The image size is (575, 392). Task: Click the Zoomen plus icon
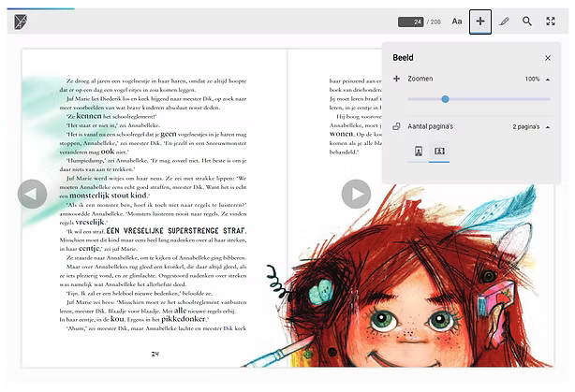coord(396,79)
